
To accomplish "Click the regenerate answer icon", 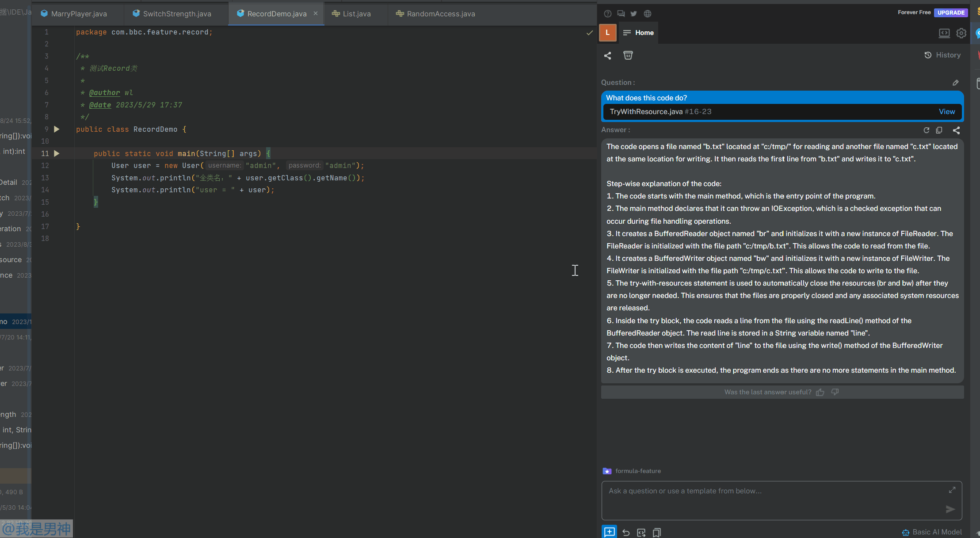I will point(927,130).
